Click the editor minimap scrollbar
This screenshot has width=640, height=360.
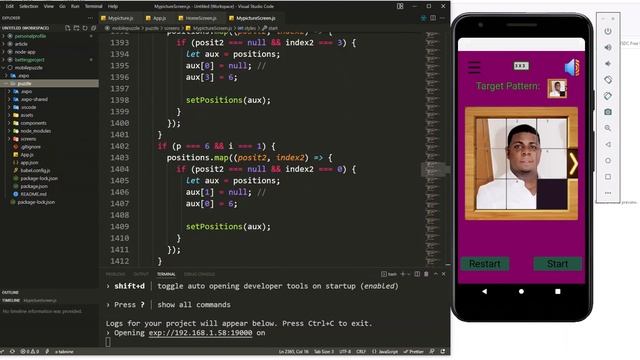434,169
